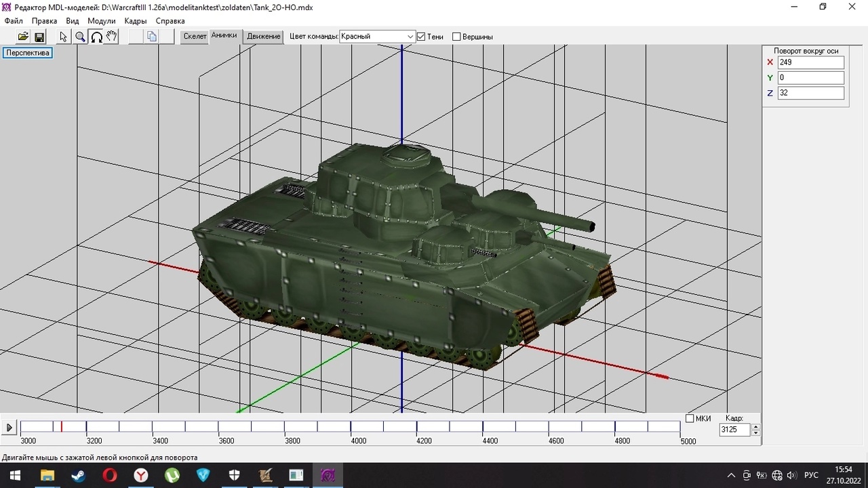Open Windows Security from the taskbar
The image size is (868, 488).
click(x=235, y=475)
